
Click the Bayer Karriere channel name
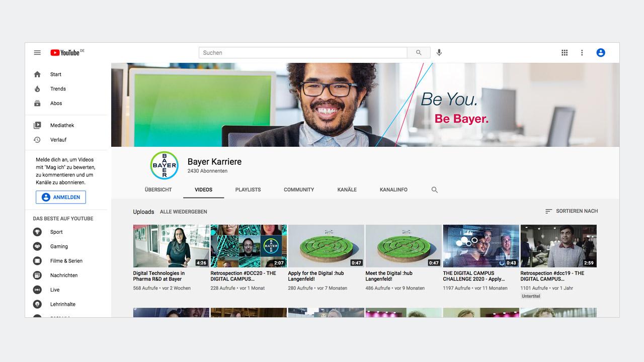(x=214, y=162)
